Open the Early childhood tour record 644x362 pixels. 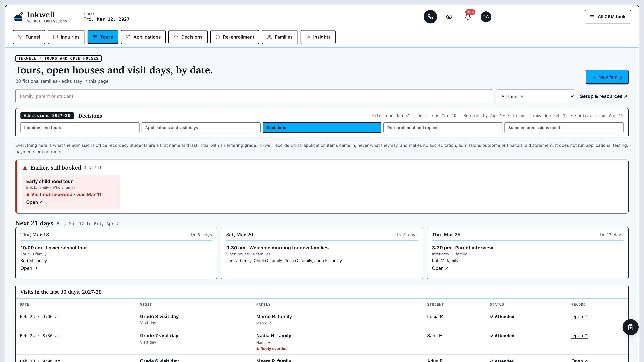coord(34,202)
